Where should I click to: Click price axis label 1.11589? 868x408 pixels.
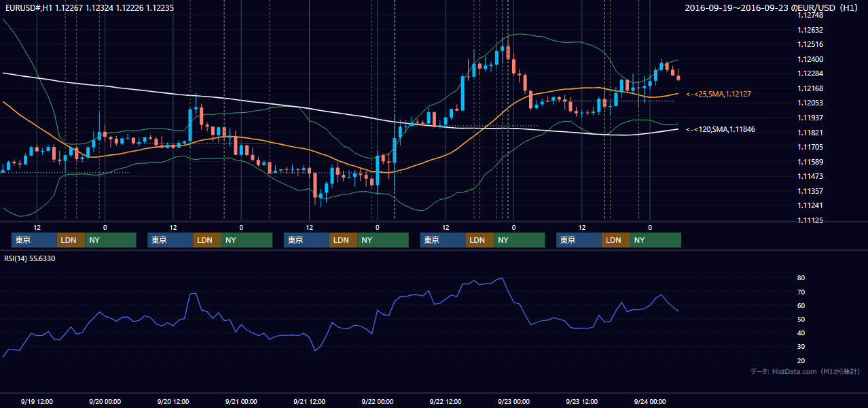click(x=811, y=162)
